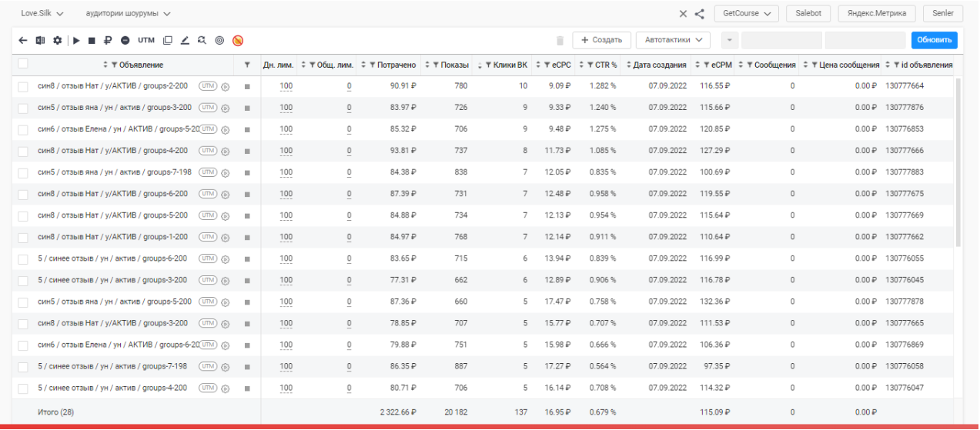Edit total limit 0 for син5 groups-3-200
This screenshot has height=430, width=980.
(349, 108)
